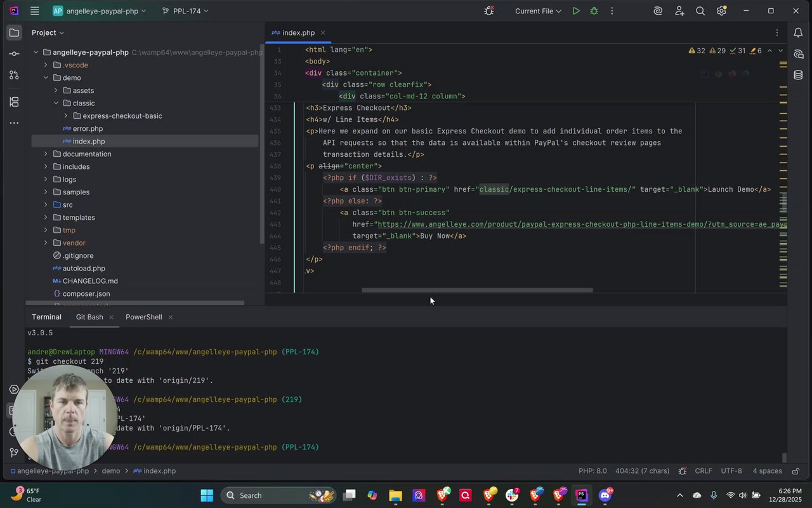The image size is (812, 508).
Task: Switch to the PowerShell terminal tab
Action: click(x=143, y=317)
